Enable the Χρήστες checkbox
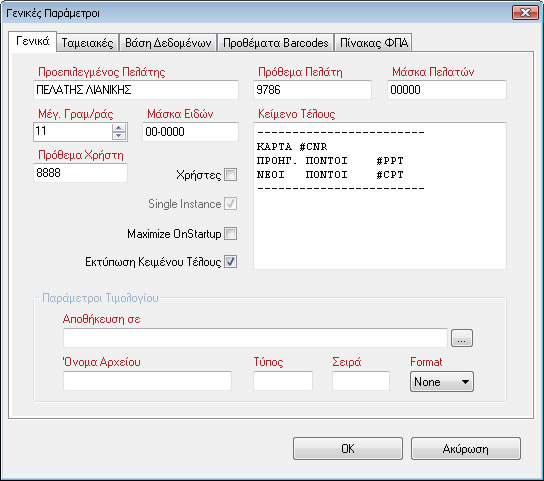544x481 pixels. point(230,175)
